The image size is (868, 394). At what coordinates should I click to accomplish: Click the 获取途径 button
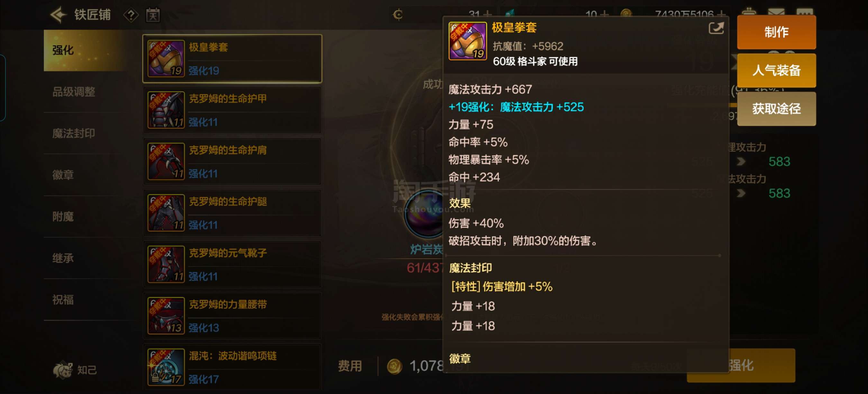[776, 108]
